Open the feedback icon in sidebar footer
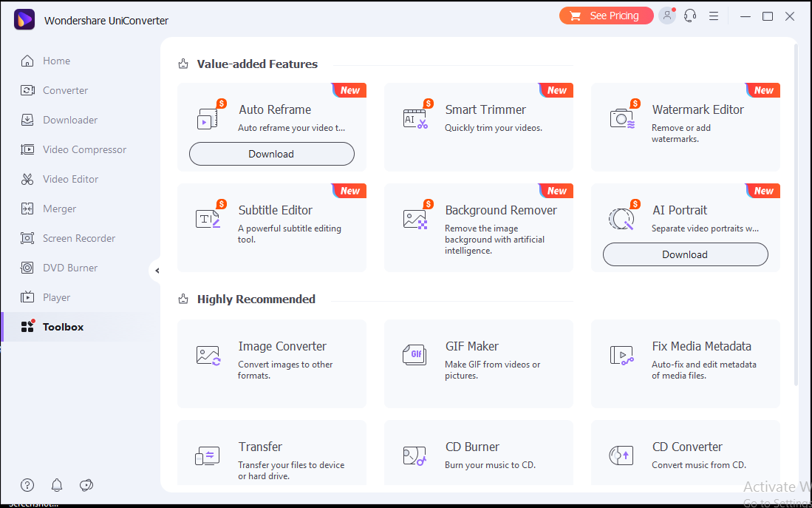The width and height of the screenshot is (812, 508). click(86, 485)
